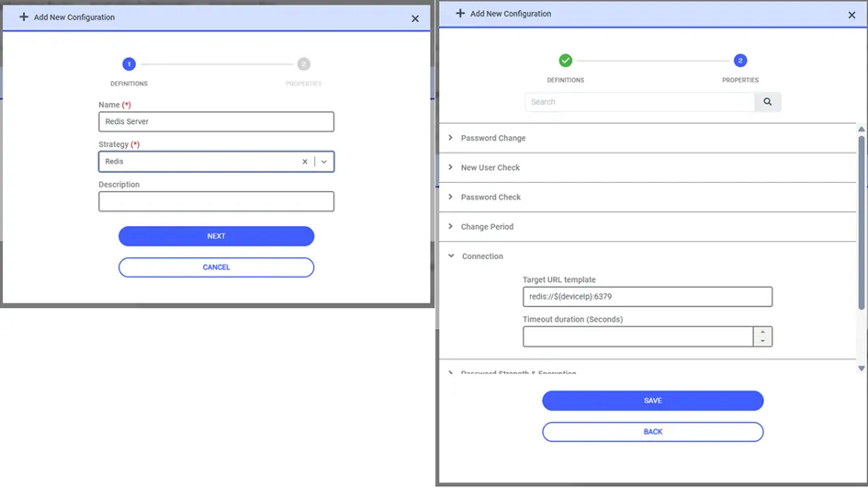Collapse the Connection section
The image size is (868, 488).
point(648,255)
